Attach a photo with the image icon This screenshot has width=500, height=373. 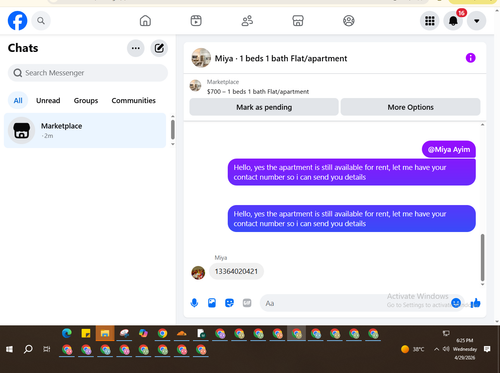[x=212, y=303]
